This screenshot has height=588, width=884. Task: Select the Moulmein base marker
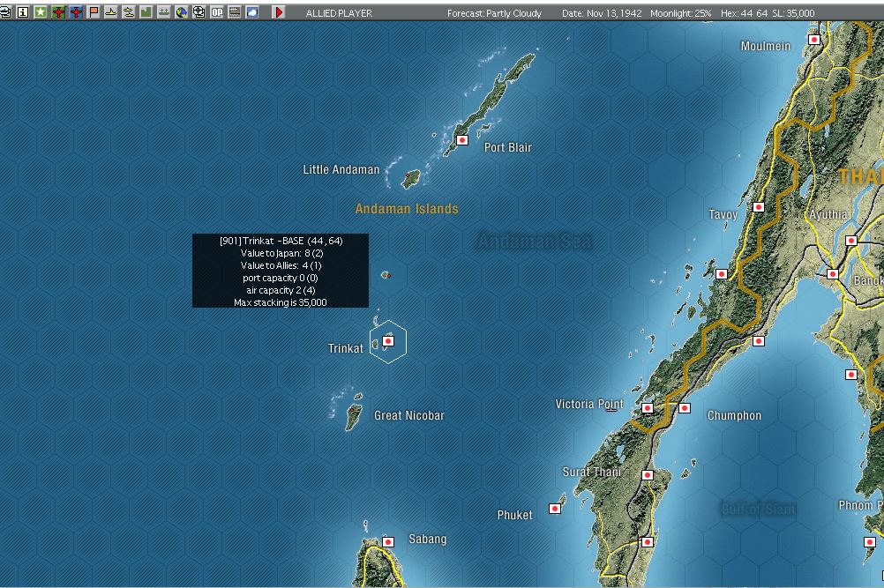814,40
